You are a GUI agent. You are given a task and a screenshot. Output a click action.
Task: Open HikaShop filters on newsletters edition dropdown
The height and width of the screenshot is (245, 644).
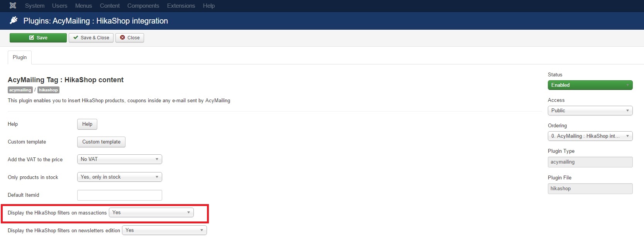(164, 230)
